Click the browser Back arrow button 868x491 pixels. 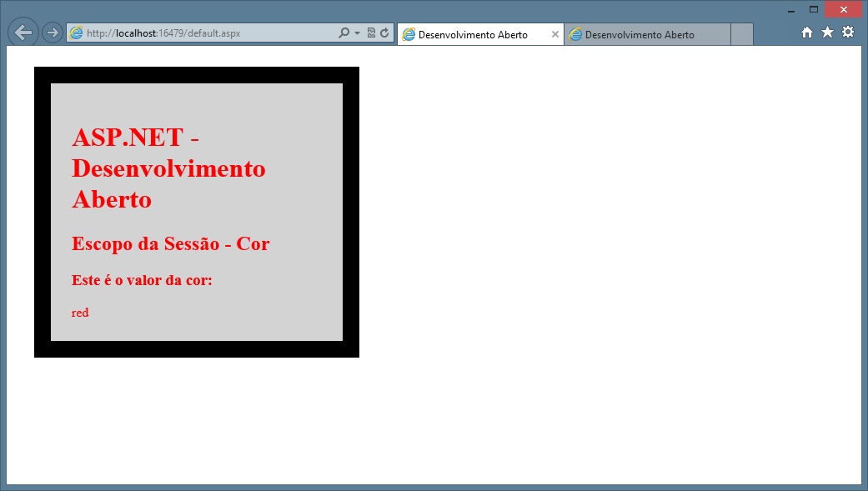point(23,33)
